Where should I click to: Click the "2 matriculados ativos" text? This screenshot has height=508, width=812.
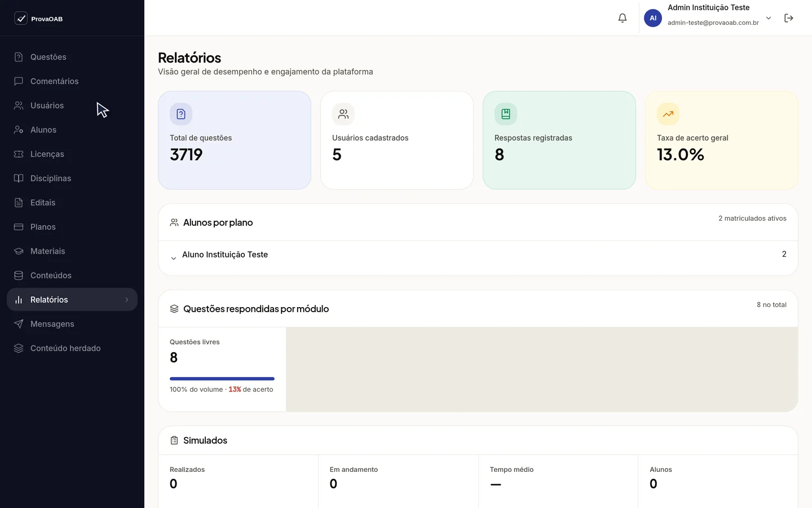tap(752, 218)
